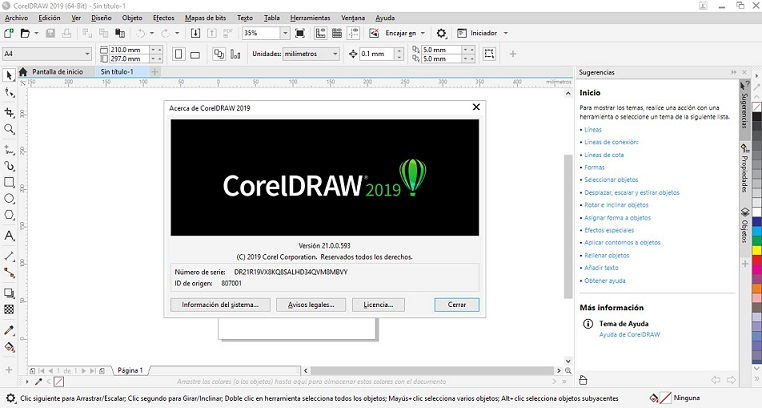Toggle show rulers icon
Image resolution: width=762 pixels, height=408 pixels.
320,33
